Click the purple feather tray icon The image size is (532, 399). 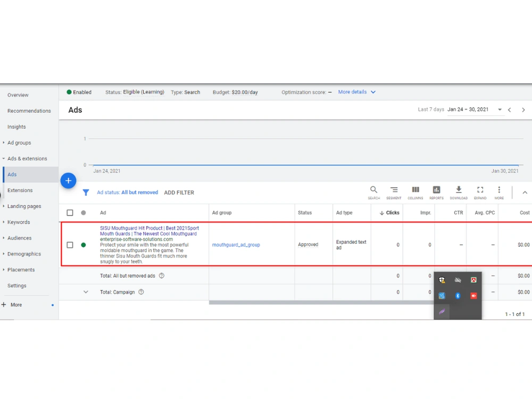pyautogui.click(x=442, y=311)
